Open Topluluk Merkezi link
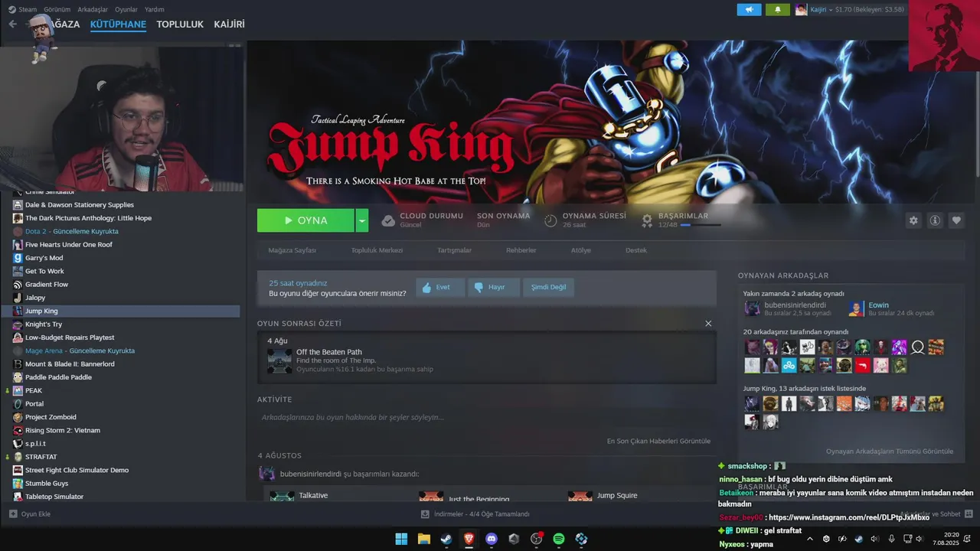This screenshot has height=551, width=980. click(377, 250)
